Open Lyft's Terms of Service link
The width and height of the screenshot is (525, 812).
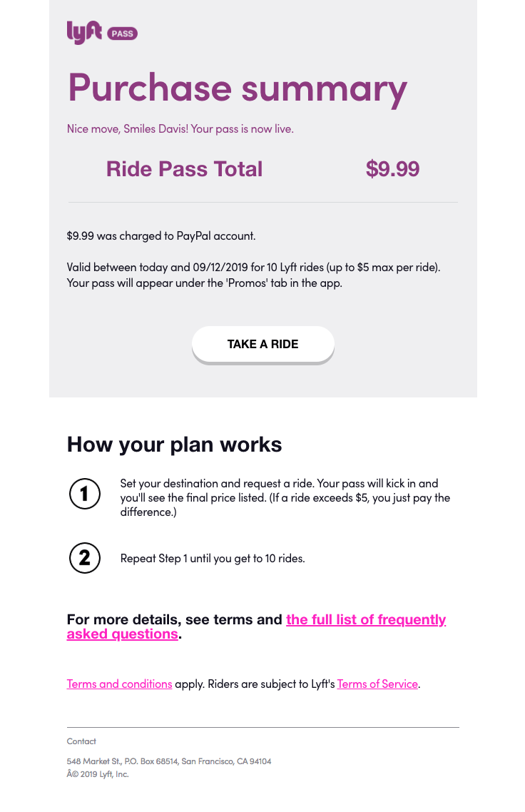click(377, 684)
